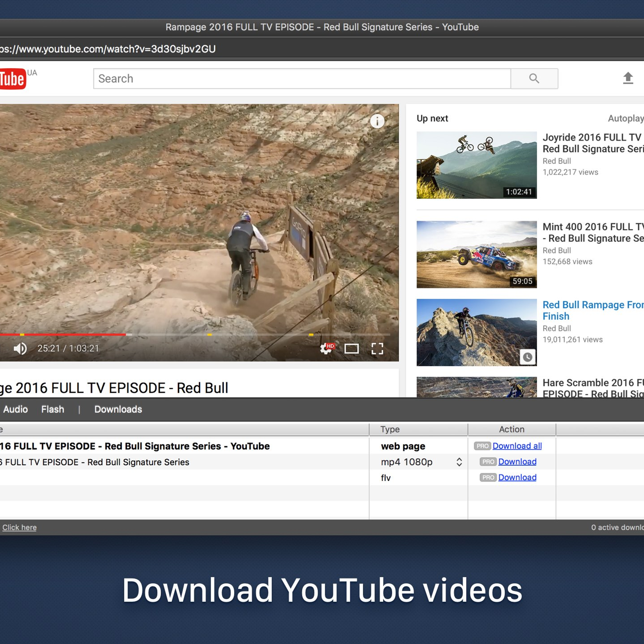Click the 'Click here' link

tap(19, 527)
